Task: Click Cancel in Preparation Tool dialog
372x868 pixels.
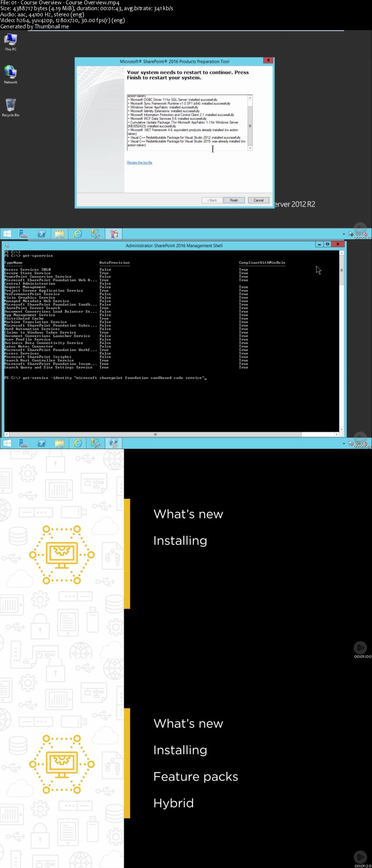Action: pyautogui.click(x=259, y=200)
